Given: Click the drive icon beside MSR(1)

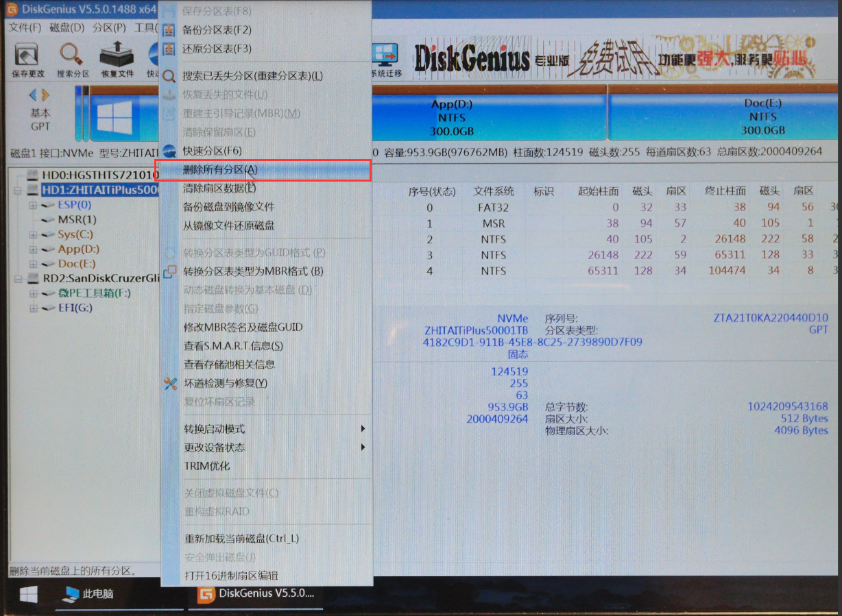Looking at the screenshot, I should [x=48, y=220].
